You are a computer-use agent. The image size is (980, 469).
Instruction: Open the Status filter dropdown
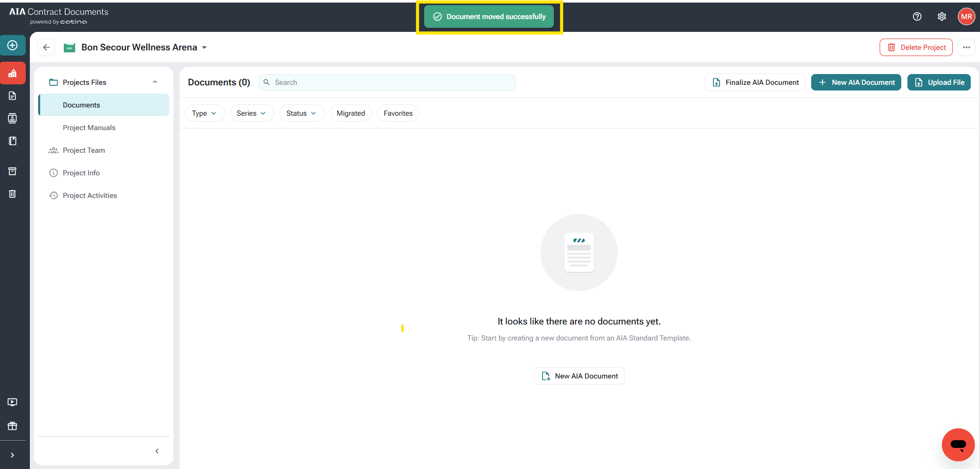click(x=301, y=113)
